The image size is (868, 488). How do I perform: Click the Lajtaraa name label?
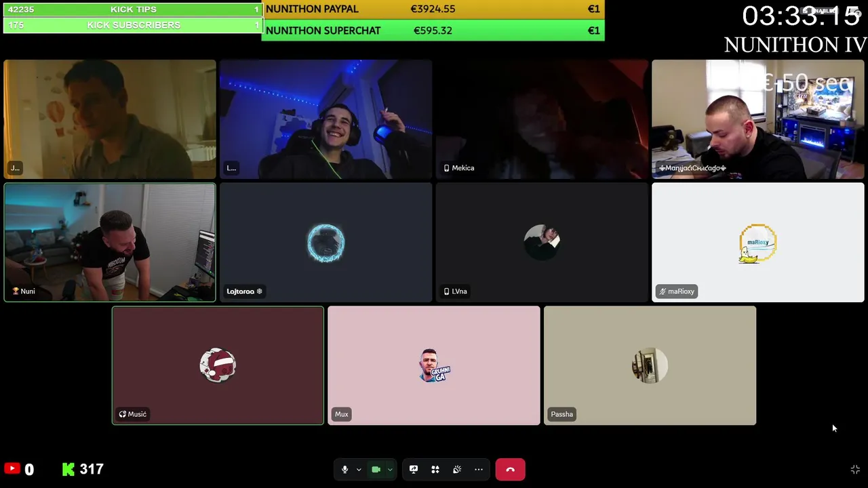(245, 291)
